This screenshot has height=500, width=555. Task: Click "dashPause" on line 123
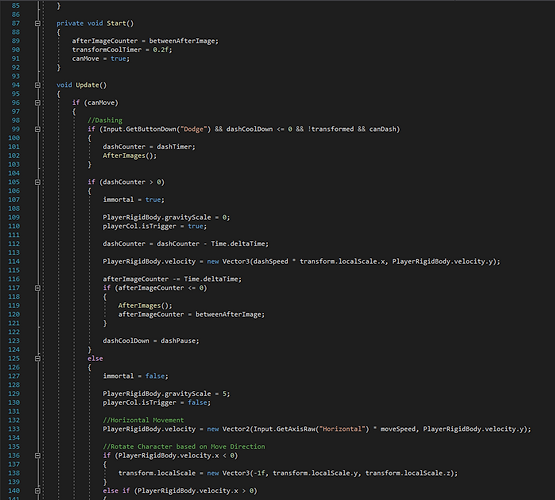pyautogui.click(x=178, y=341)
